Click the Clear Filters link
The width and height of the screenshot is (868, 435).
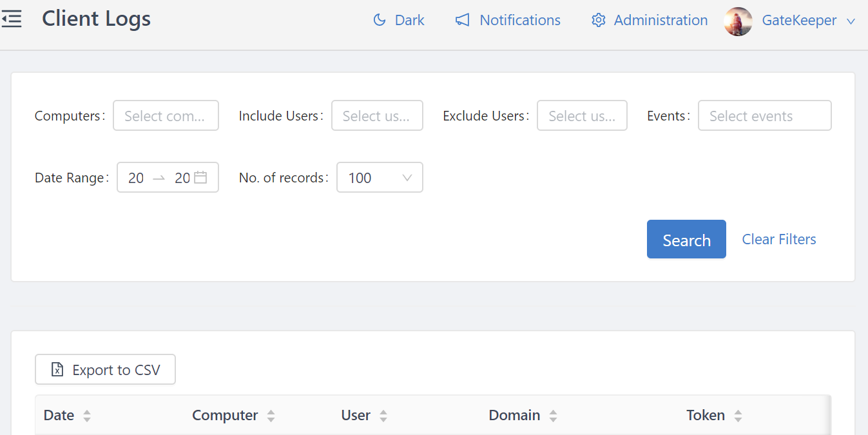point(778,239)
